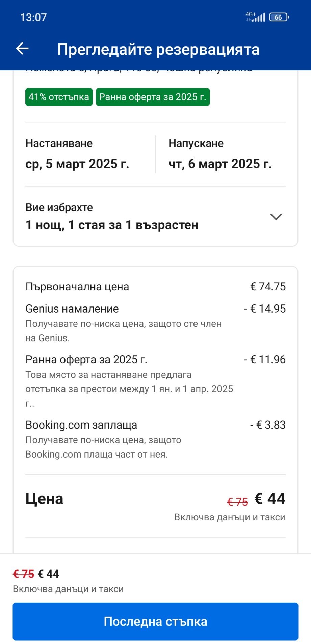
Task: Tap the Genius discount amount € 14.95
Action: click(265, 309)
